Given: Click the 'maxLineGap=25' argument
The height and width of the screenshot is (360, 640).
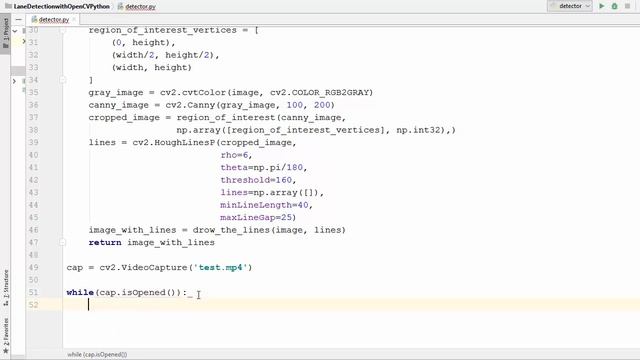Looking at the screenshot, I should tap(256, 218).
